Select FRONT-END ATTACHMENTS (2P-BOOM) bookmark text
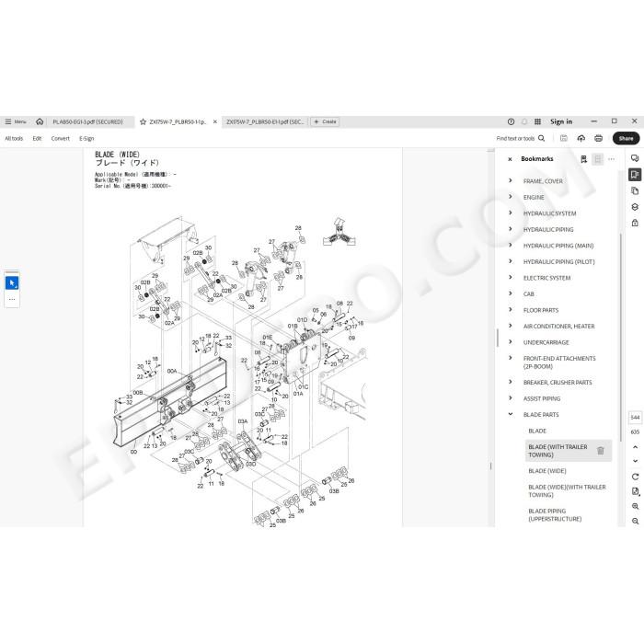The height and width of the screenshot is (644, 644). click(559, 362)
